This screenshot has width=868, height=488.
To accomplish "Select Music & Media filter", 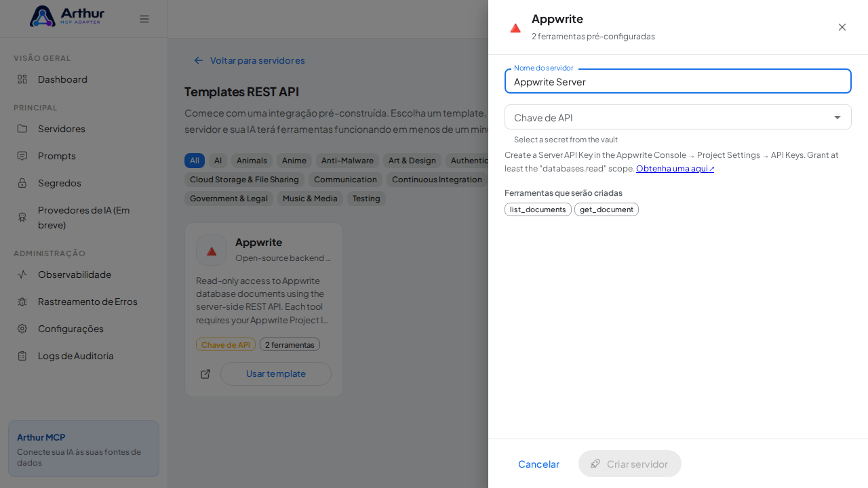I will (310, 199).
